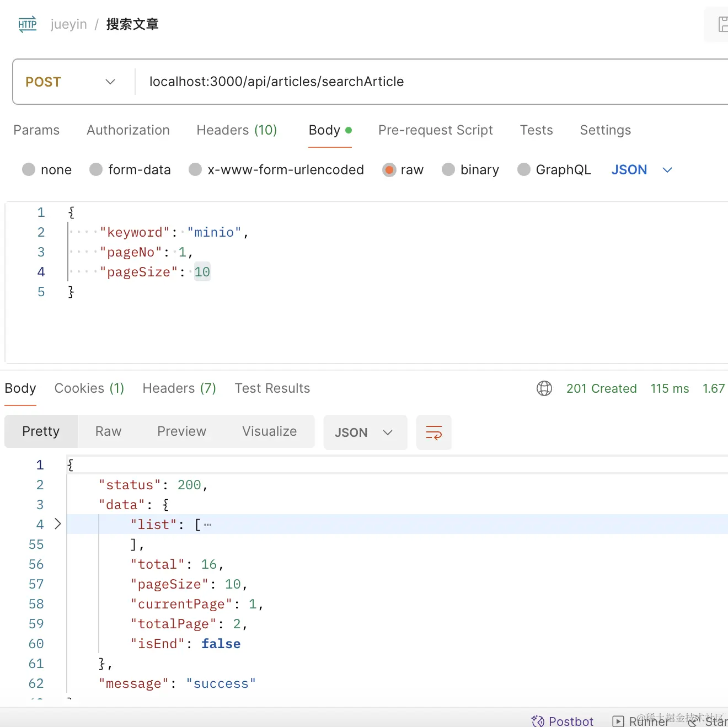Select the none body type radio
Viewport: 728px width, 727px height.
coord(29,170)
